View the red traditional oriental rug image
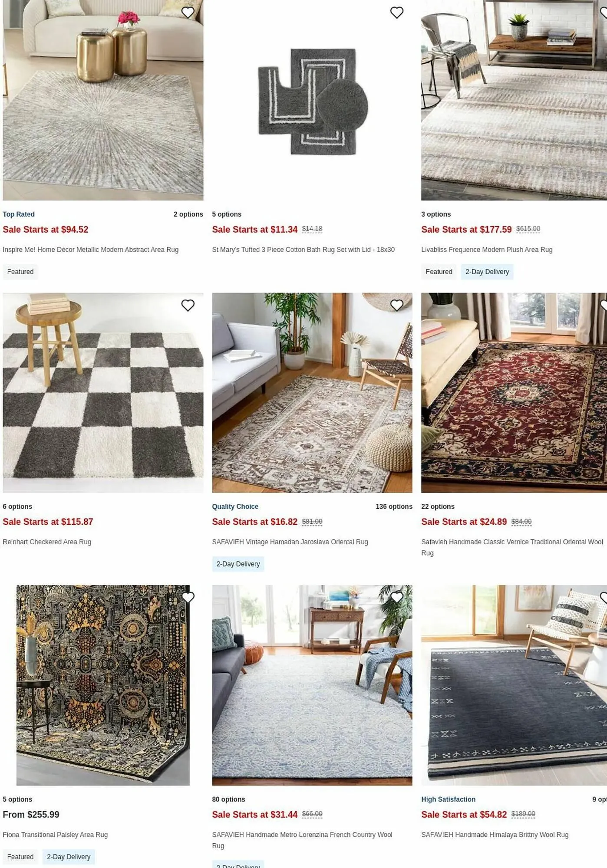Screen dimensions: 607x868 [x=514, y=393]
